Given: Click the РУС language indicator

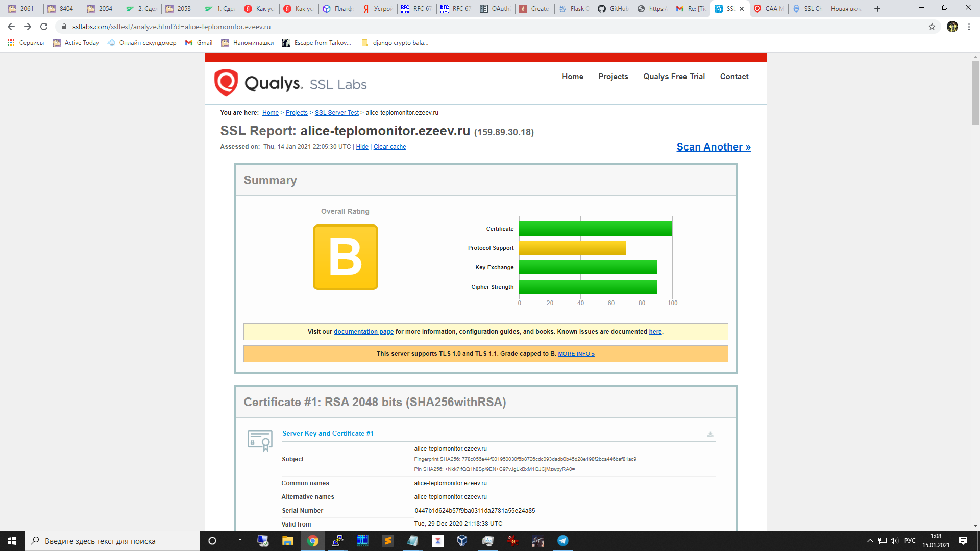Looking at the screenshot, I should pos(910,541).
